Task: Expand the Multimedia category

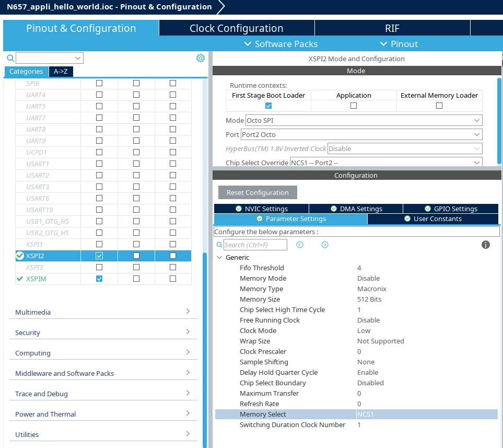Action: tap(103, 312)
